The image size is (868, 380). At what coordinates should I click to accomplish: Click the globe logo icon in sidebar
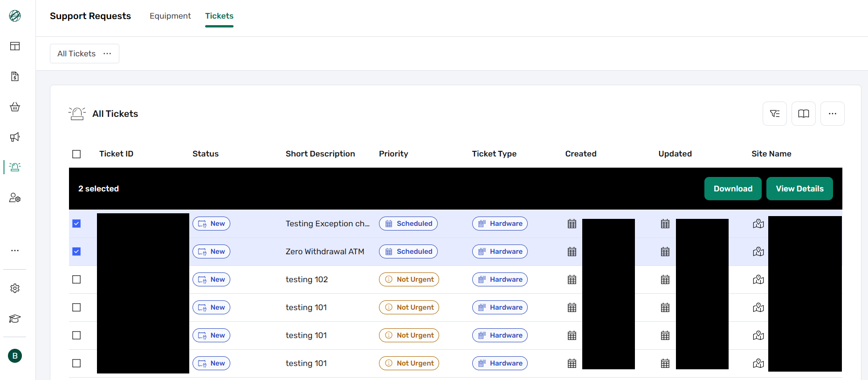click(15, 16)
